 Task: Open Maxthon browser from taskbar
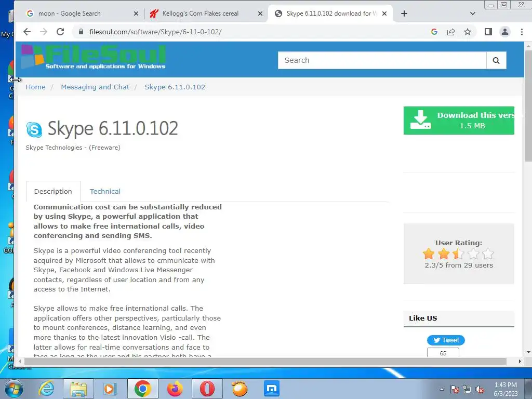272,389
